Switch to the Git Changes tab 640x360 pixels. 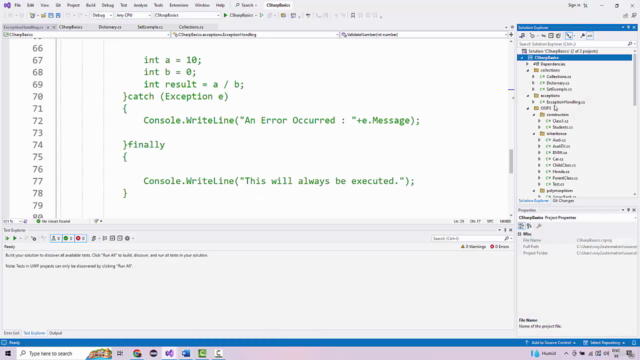[563, 201]
